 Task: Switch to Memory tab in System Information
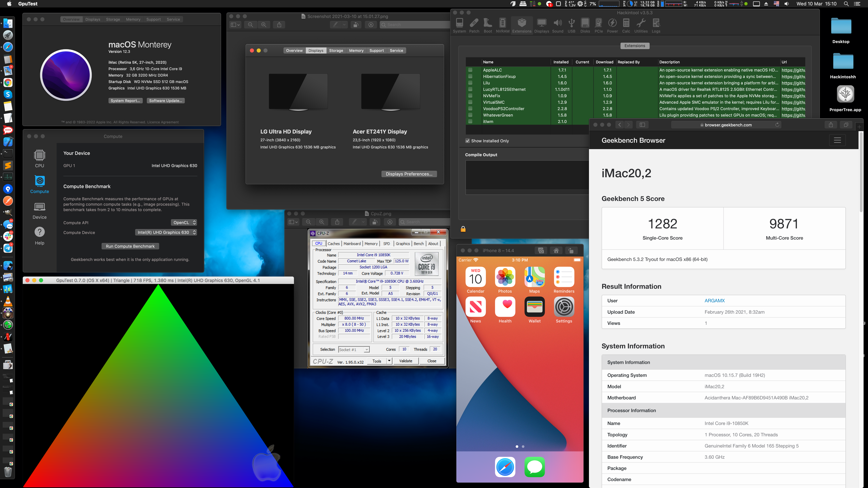click(x=357, y=50)
